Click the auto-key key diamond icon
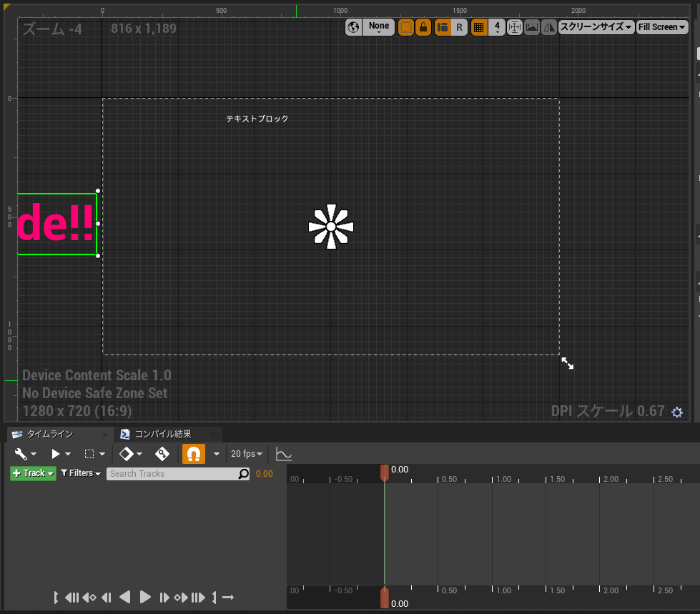Screen dimensions: 700x614 (x=162, y=454)
